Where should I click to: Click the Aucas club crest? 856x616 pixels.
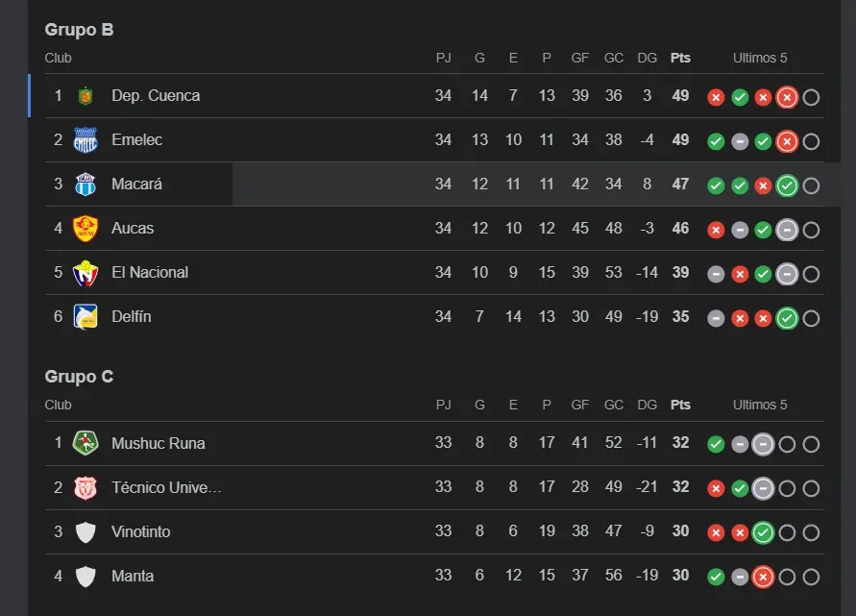coord(86,229)
